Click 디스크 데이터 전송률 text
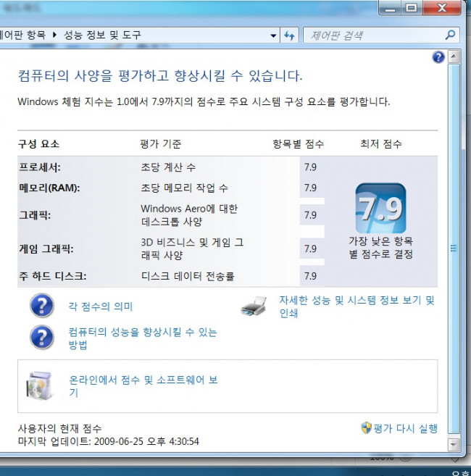Screen dimensions: 471x476 click(188, 276)
